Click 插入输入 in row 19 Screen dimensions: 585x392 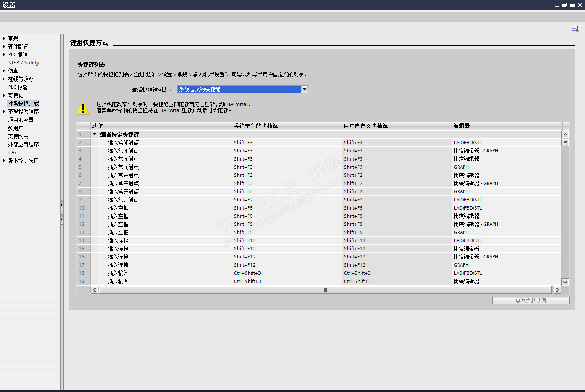point(118,281)
